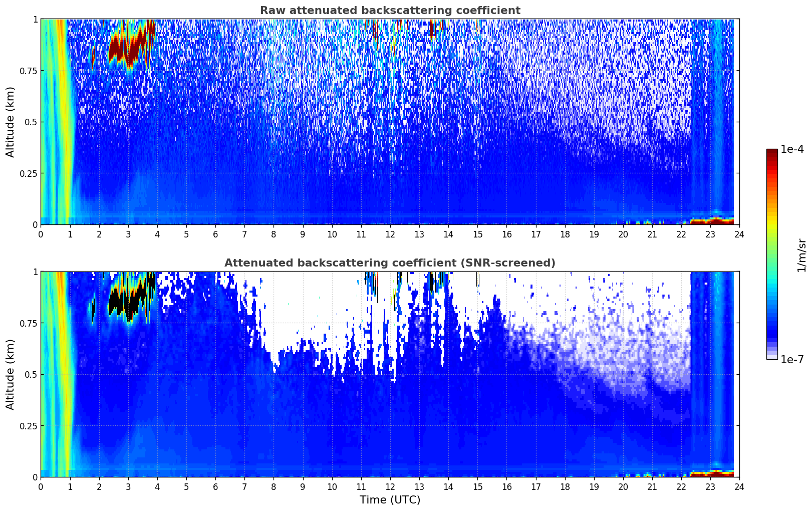812x511 pixels.
Task: Click altitude tick '0.25' on the bottom plot
Action: 29,426
